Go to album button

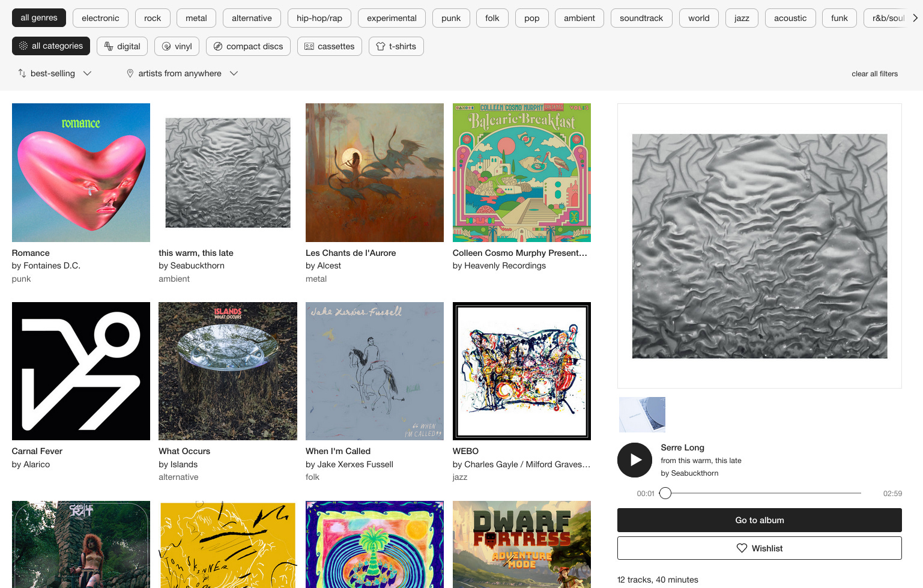tap(760, 520)
